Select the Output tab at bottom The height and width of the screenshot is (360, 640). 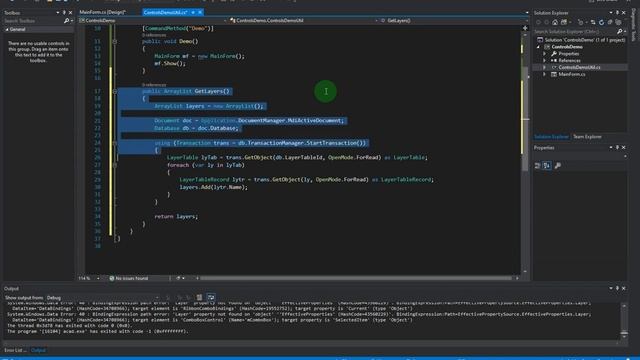(38, 350)
